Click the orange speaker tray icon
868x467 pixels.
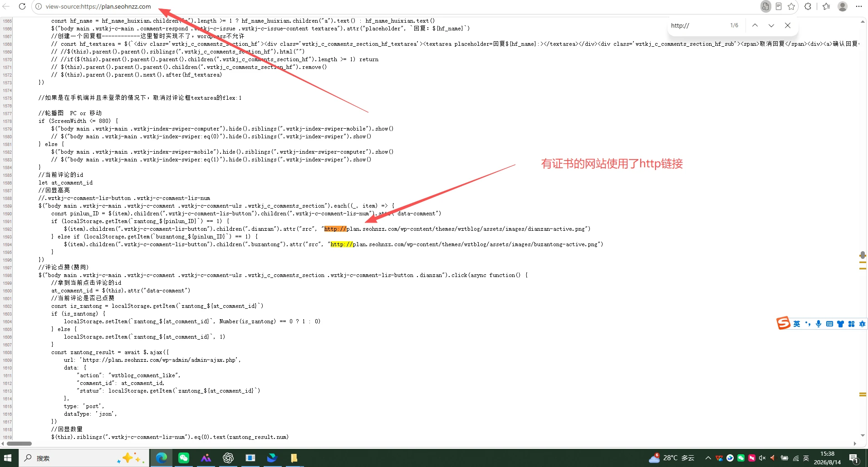click(773, 458)
